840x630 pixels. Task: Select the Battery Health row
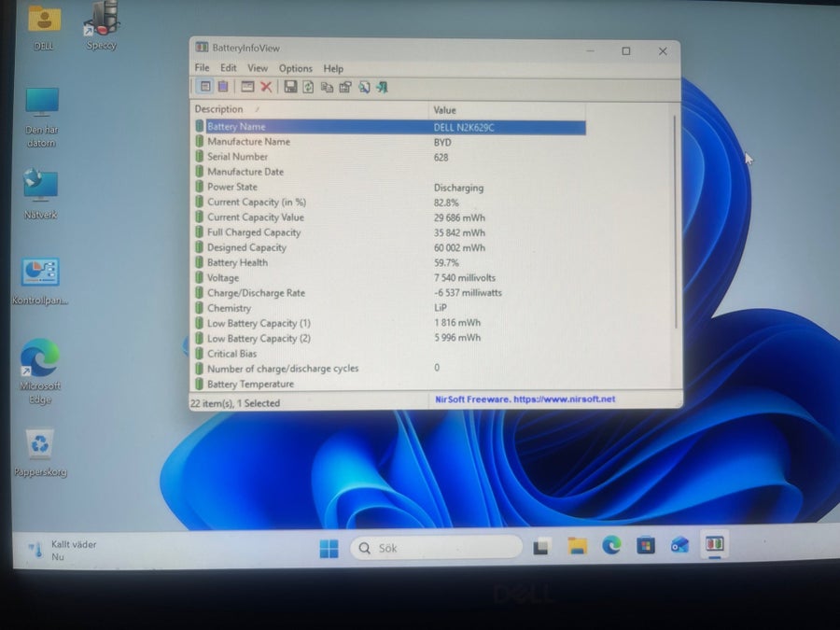389,262
